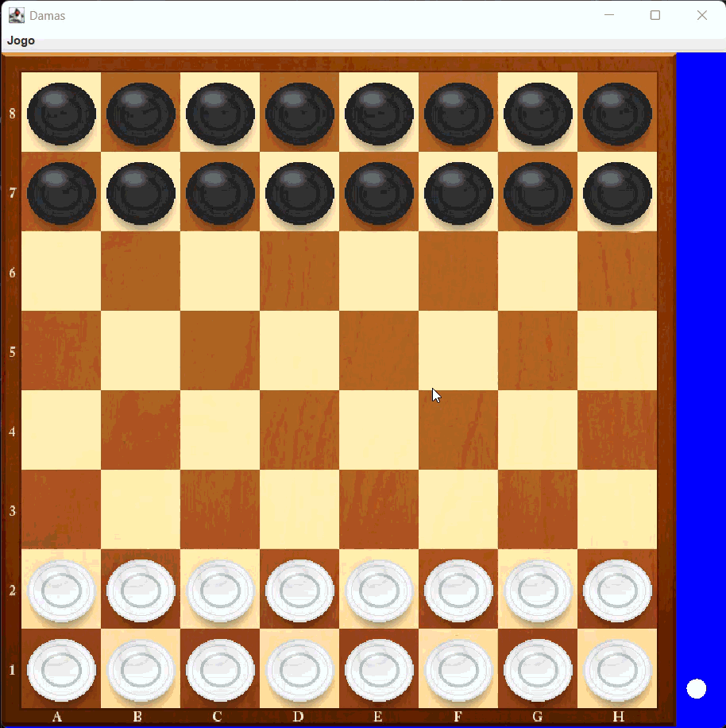Select the white piece on E2
The height and width of the screenshot is (728, 726).
click(379, 590)
